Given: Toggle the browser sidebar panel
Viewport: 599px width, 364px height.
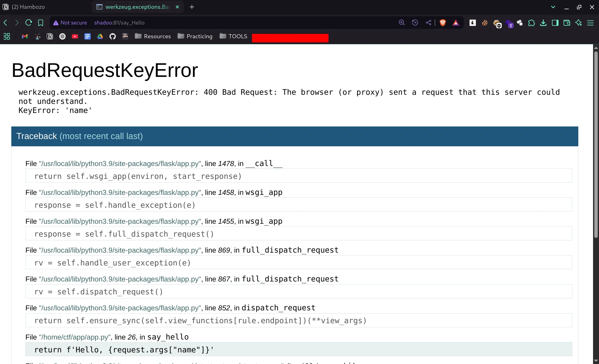Looking at the screenshot, I should pos(555,23).
